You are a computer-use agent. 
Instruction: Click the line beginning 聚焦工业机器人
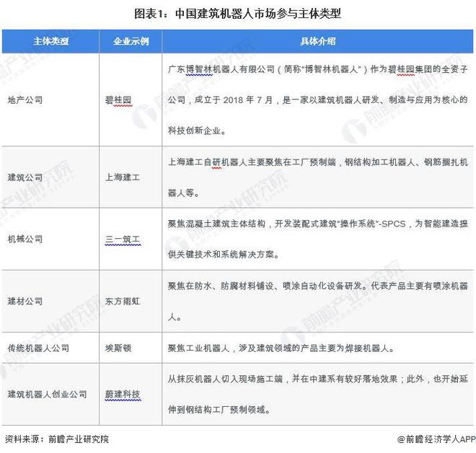tap(281, 348)
